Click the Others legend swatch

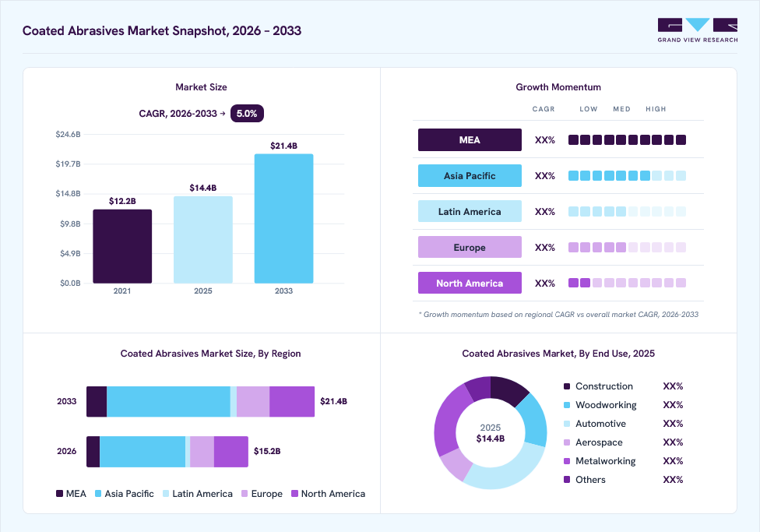click(x=567, y=480)
